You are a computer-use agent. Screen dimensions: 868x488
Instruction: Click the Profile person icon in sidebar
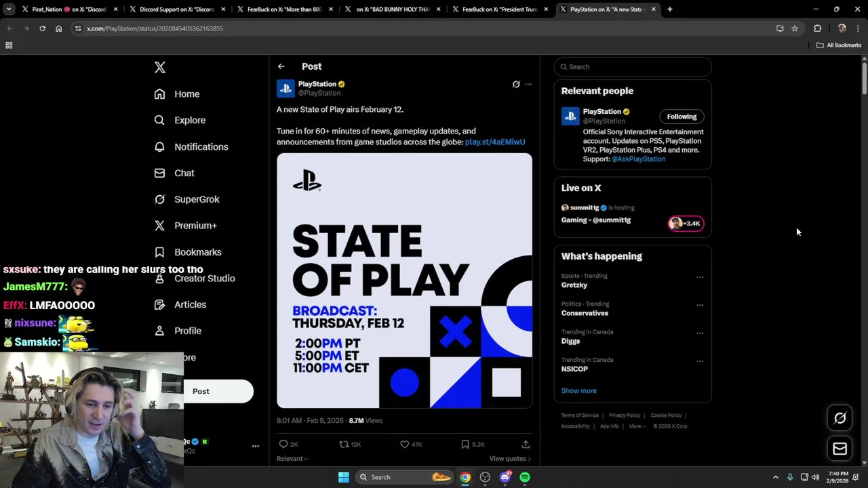pos(159,331)
